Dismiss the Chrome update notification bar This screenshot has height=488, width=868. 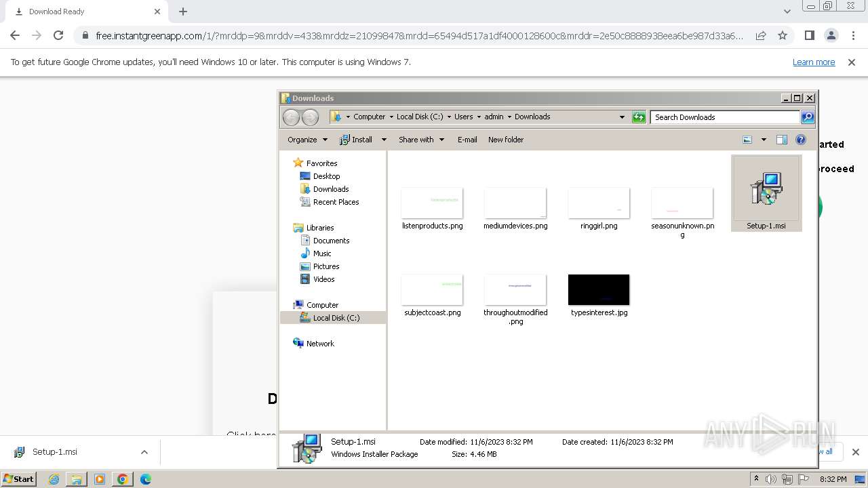tap(852, 62)
